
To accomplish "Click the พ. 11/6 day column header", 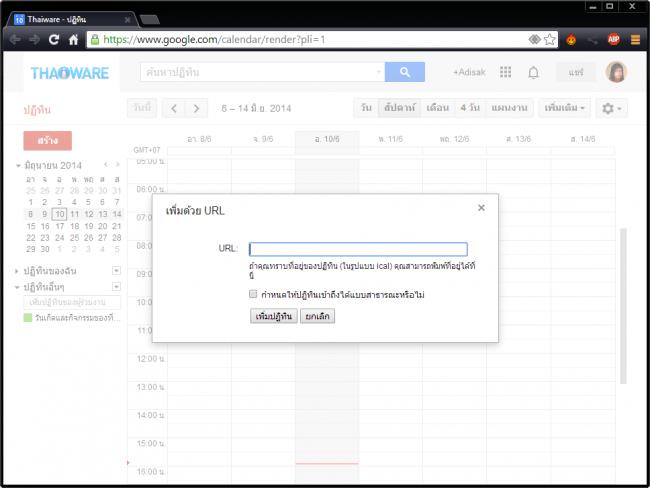I will 390,139.
